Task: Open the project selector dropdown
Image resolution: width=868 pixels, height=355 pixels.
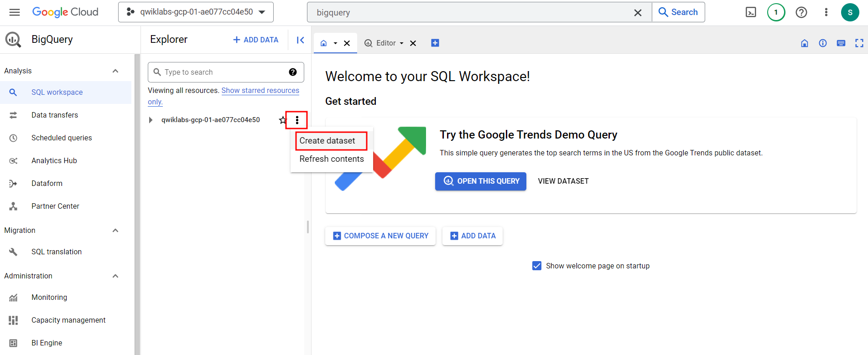Action: tap(196, 12)
